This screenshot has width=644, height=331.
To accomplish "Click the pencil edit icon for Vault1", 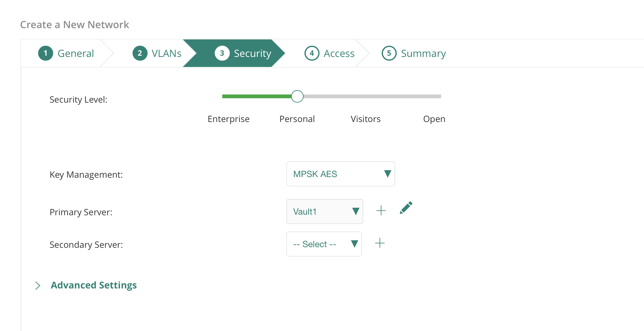I will 406,208.
